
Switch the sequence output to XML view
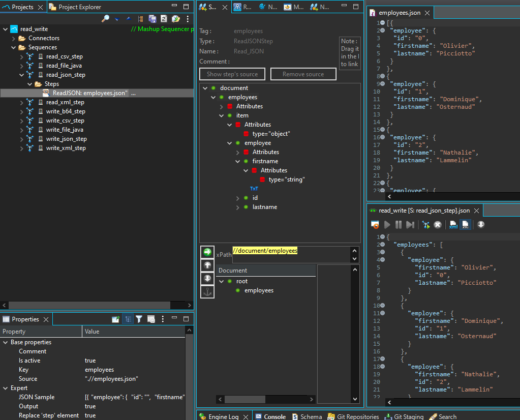[x=453, y=224]
